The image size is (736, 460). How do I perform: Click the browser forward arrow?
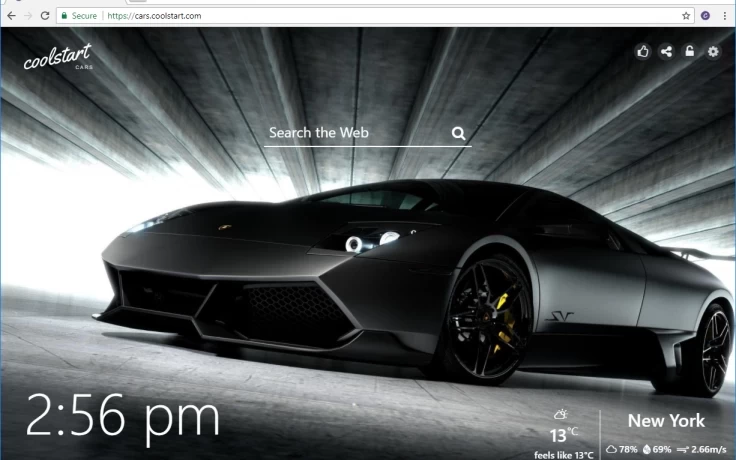[x=27, y=16]
